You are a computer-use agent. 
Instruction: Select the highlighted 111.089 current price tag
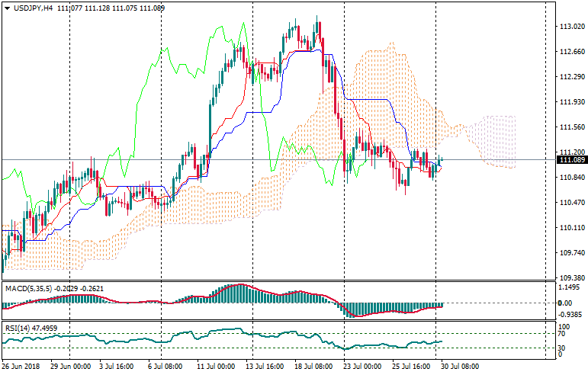pos(571,160)
